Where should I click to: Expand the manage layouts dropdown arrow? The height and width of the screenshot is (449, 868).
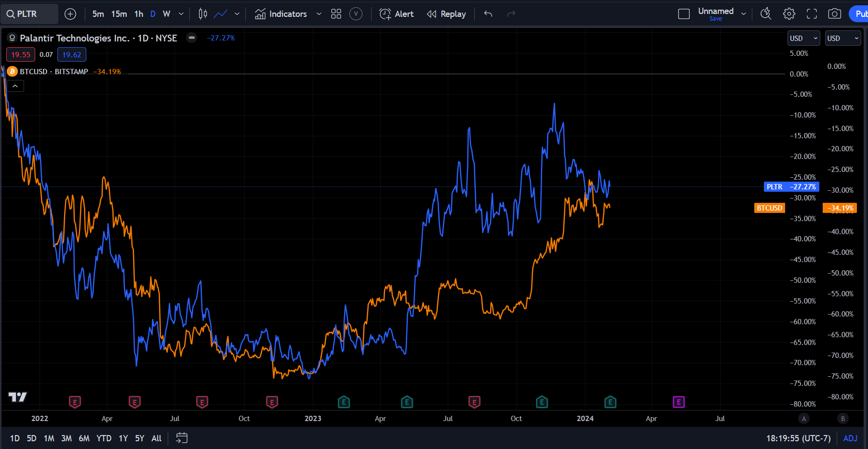(x=744, y=14)
